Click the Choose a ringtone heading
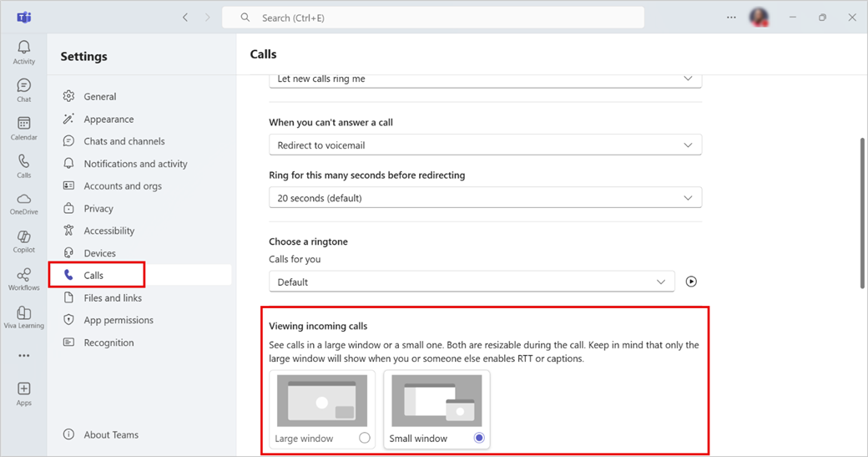868x457 pixels. click(x=308, y=241)
